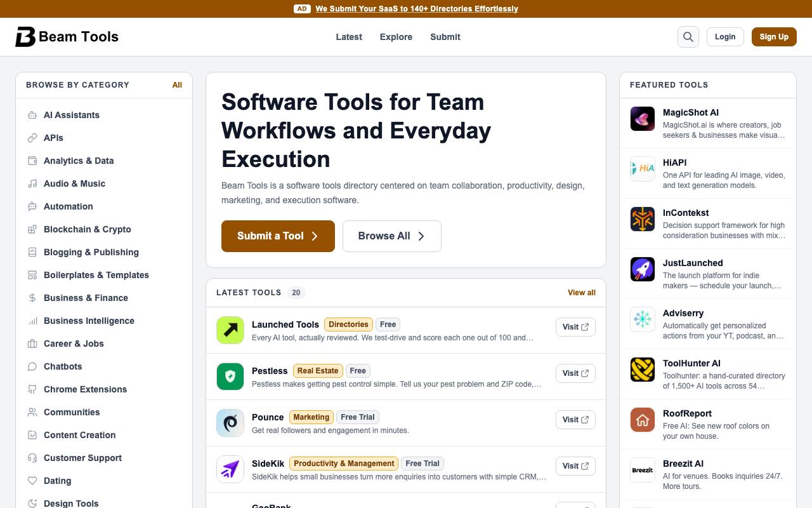Viewport: 812px width, 508px height.
Task: Click the HiAPI logo
Action: pos(643,169)
